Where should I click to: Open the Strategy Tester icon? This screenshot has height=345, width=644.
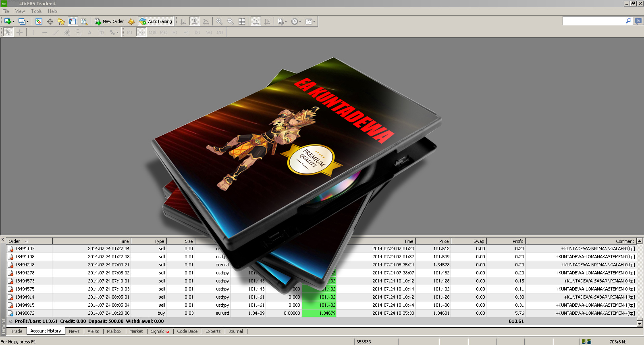coord(84,21)
